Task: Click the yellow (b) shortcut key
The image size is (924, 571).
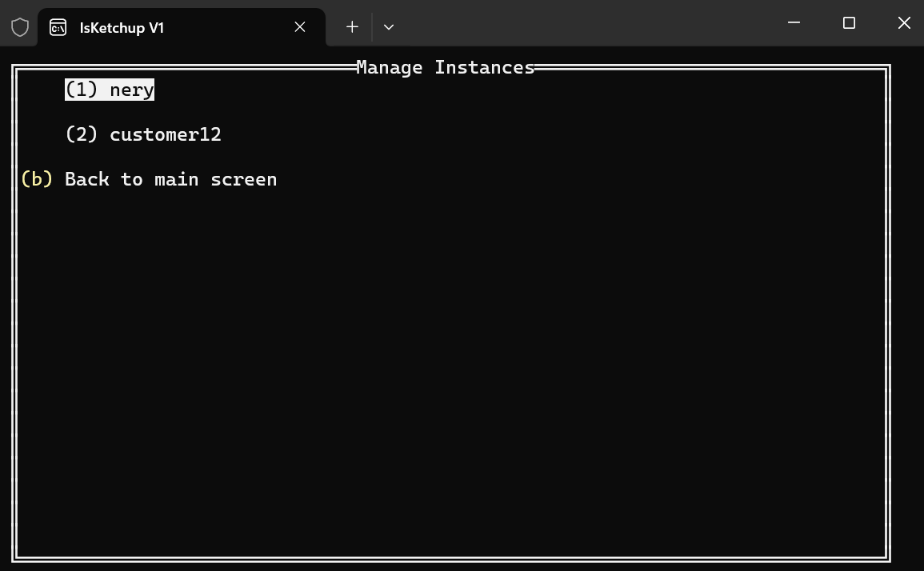Action: [x=37, y=179]
